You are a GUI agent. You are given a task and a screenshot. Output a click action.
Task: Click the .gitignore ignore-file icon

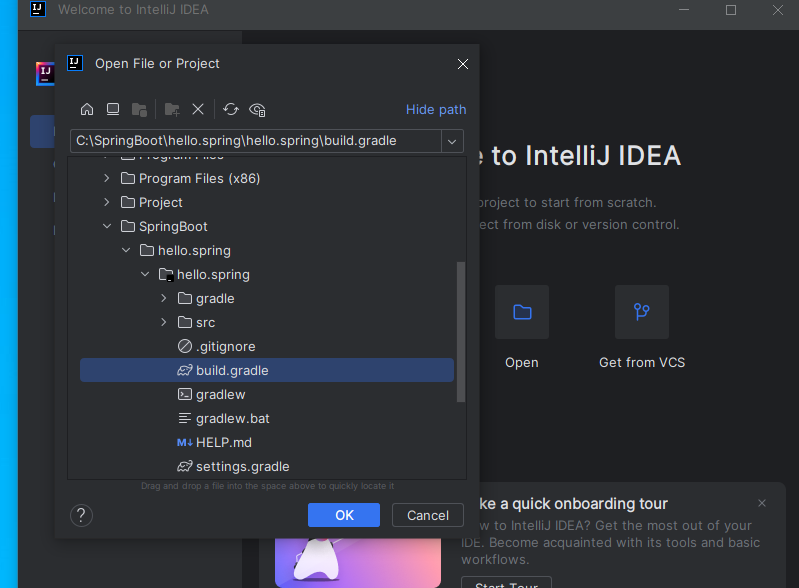click(x=184, y=346)
